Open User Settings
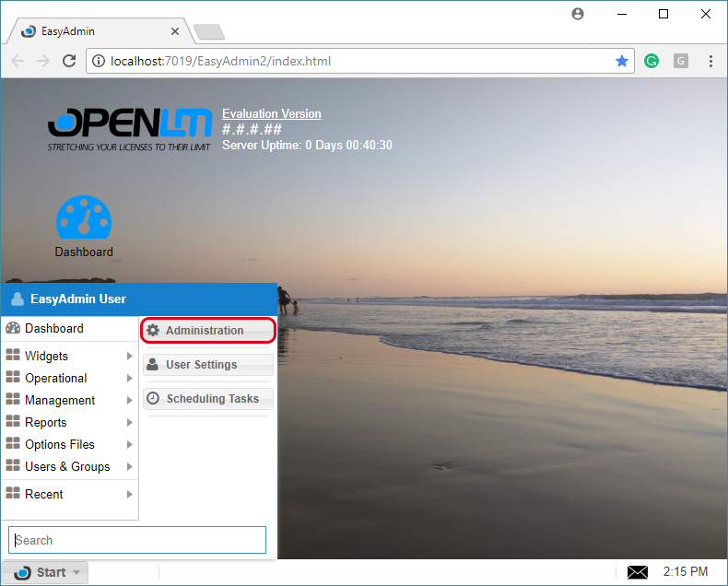The image size is (728, 586). pos(208,365)
